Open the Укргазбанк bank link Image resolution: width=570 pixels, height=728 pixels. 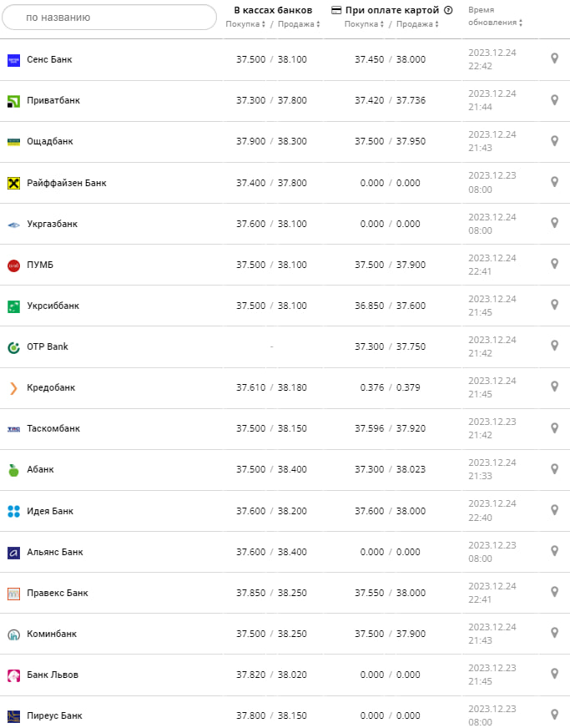[x=52, y=224]
